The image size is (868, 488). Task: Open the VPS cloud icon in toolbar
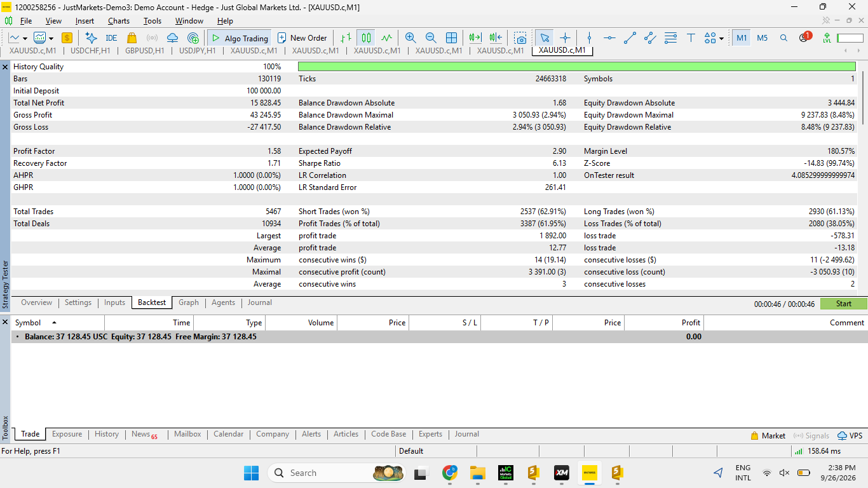[172, 38]
